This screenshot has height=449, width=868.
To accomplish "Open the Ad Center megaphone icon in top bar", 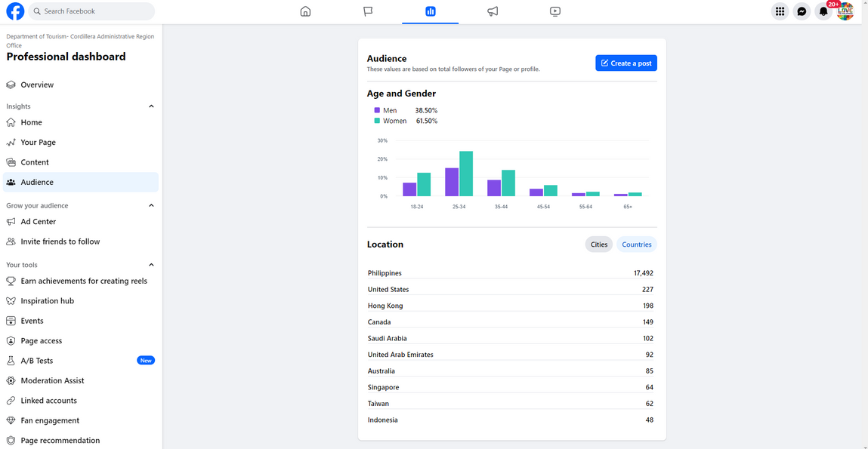I will click(x=493, y=11).
